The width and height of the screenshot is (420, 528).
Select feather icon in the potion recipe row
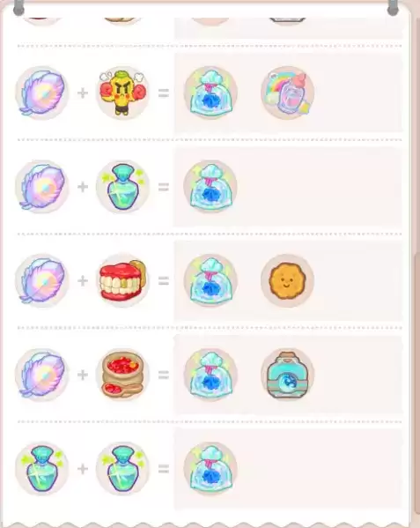[x=42, y=187]
